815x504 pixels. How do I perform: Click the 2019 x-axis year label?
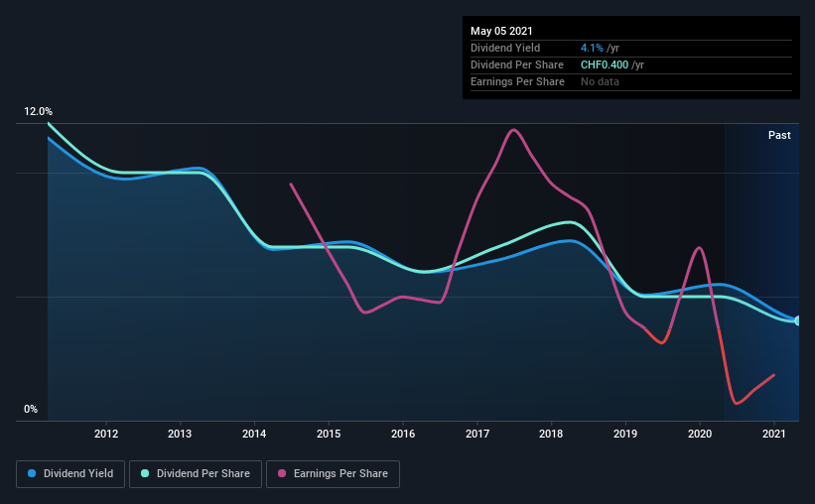tap(625, 434)
